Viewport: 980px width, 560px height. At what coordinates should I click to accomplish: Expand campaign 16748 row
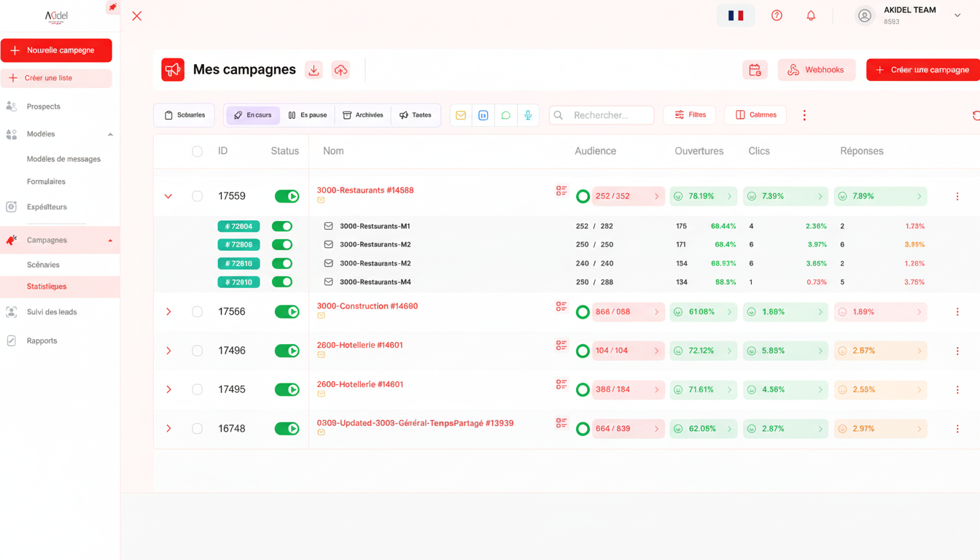click(x=168, y=429)
